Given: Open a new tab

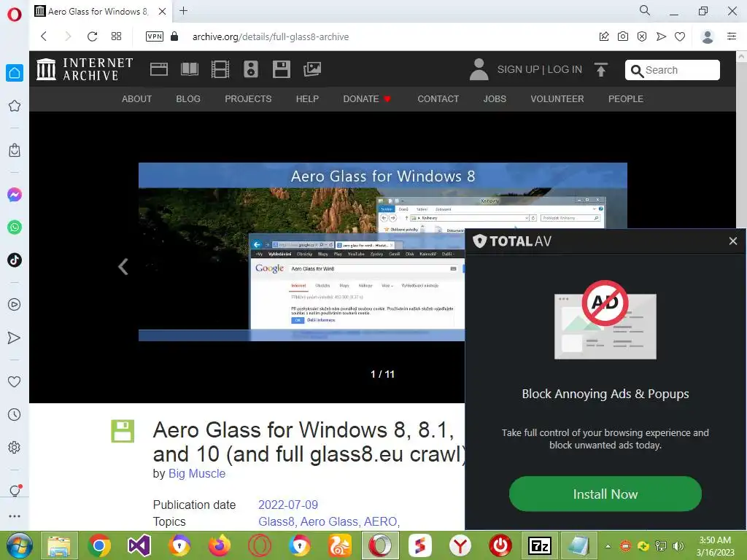Looking at the screenshot, I should click(x=183, y=10).
